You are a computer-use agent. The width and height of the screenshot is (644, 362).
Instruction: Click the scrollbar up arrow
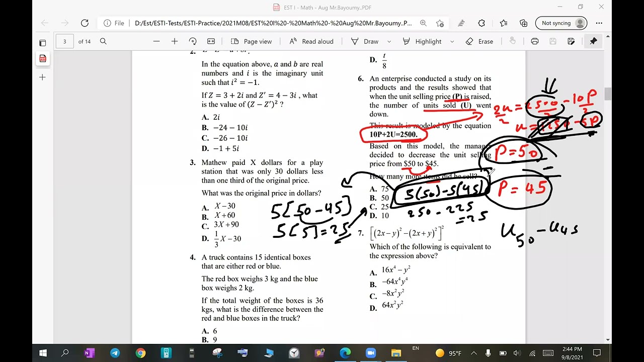608,36
